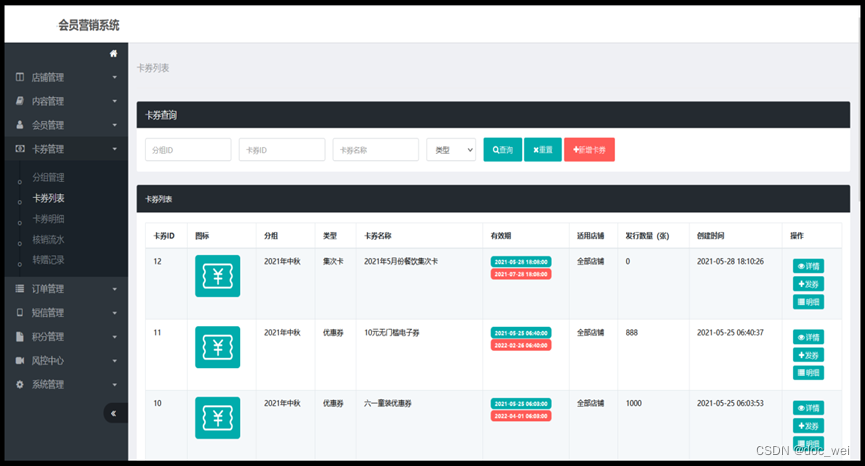Click 六一童装优惠券 card name
Screen dimensions: 865x466
(x=388, y=403)
